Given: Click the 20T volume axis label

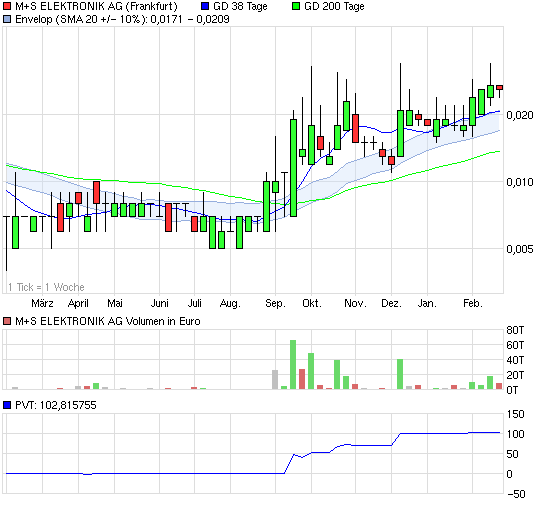Looking at the screenshot, I should click(x=515, y=375).
